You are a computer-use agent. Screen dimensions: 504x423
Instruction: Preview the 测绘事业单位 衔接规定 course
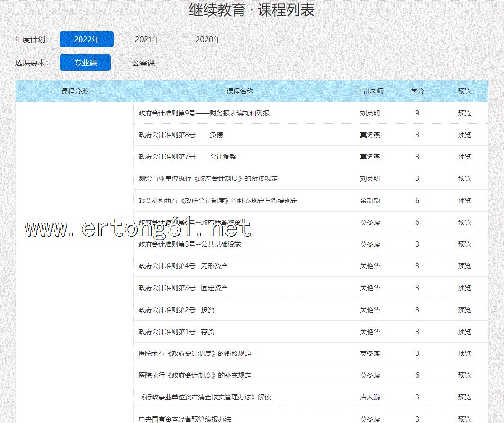[464, 178]
